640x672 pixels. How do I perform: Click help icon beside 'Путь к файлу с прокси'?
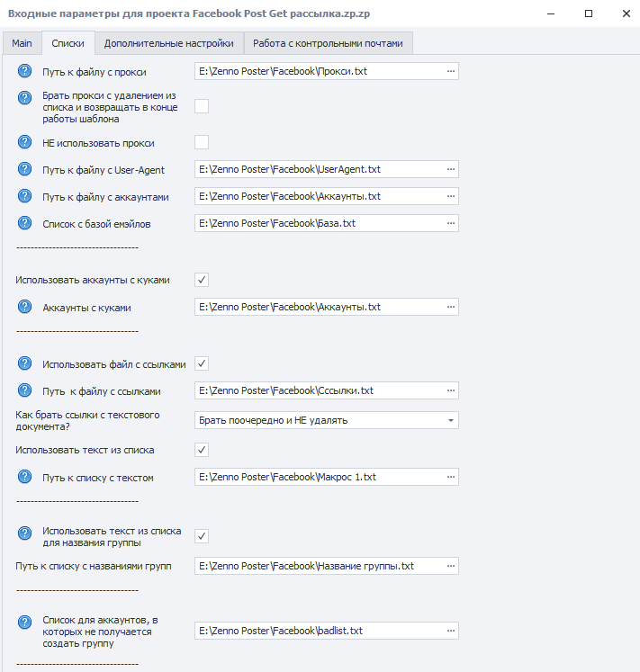[x=24, y=71]
